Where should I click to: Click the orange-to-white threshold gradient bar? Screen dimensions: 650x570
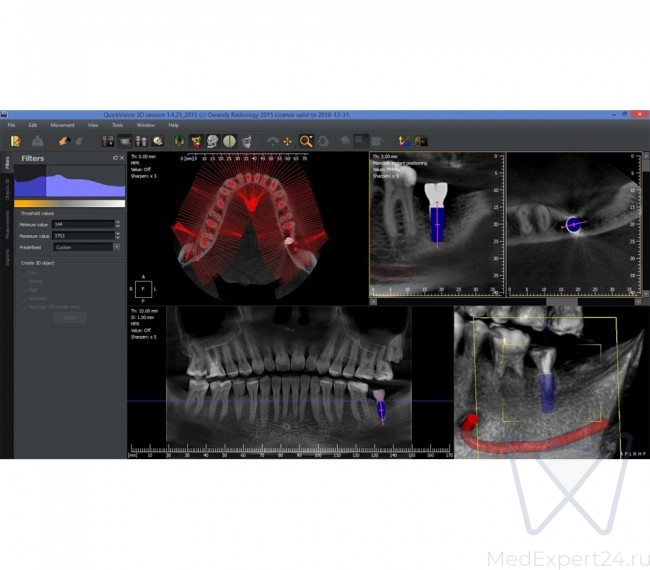(x=70, y=203)
